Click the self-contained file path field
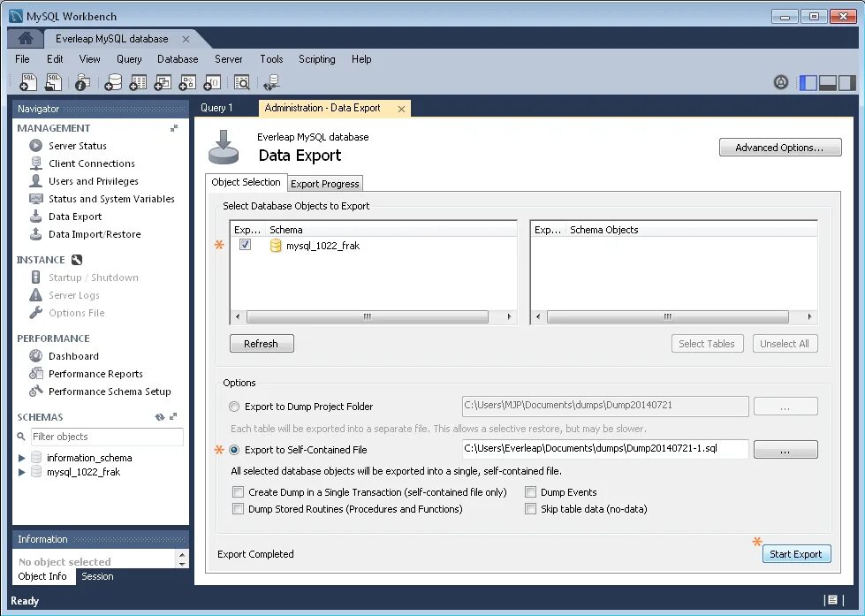Viewport: 865px width, 616px height. (x=605, y=449)
